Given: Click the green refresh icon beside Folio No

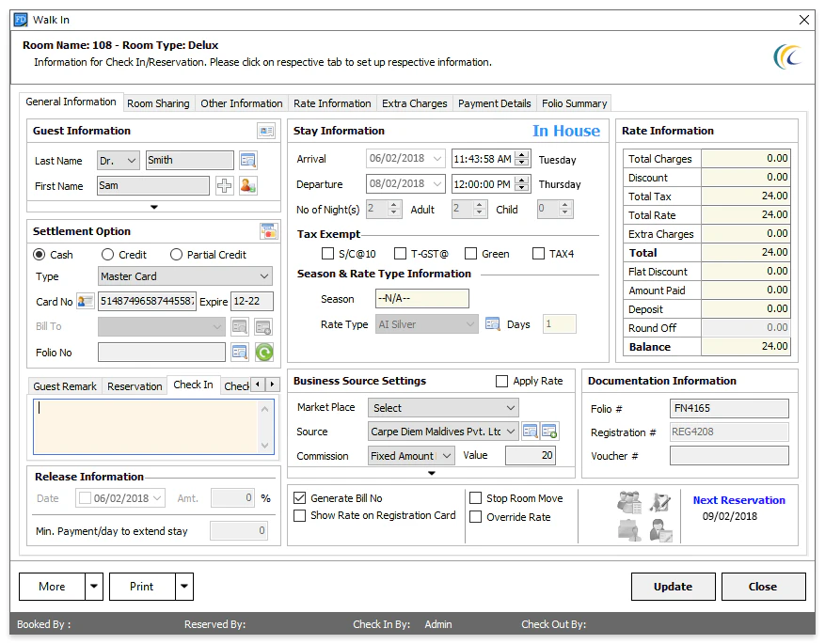Looking at the screenshot, I should coord(264,352).
